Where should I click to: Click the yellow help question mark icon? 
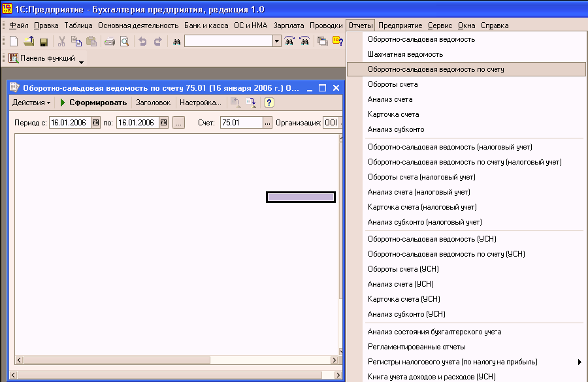coord(269,103)
